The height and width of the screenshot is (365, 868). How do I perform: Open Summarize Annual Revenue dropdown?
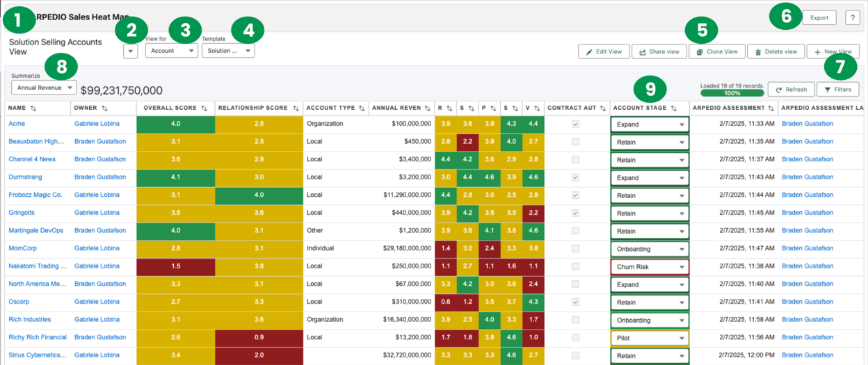[x=45, y=88]
